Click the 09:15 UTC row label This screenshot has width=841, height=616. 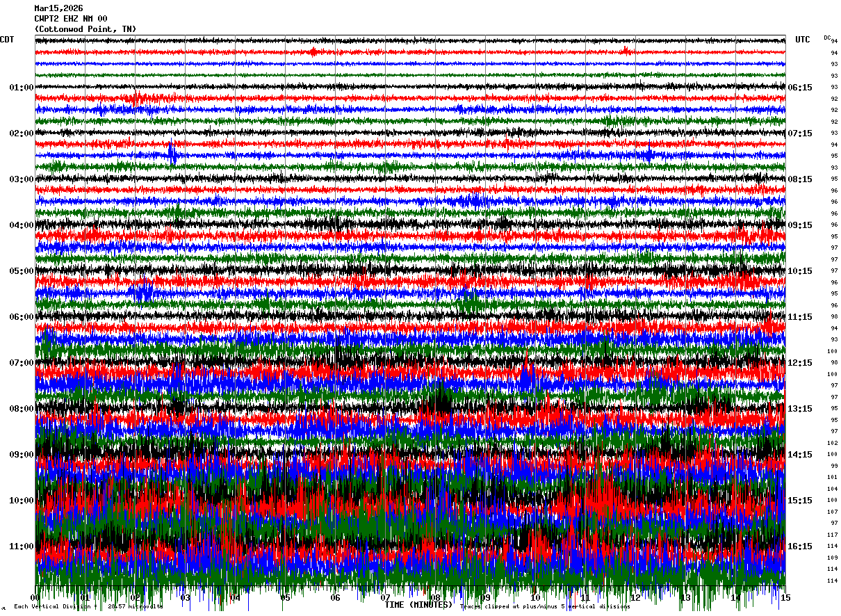[800, 225]
